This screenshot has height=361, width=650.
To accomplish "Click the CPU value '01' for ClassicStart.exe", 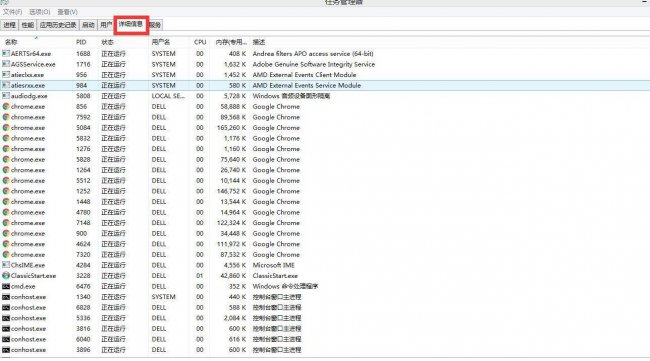I will 200,276.
